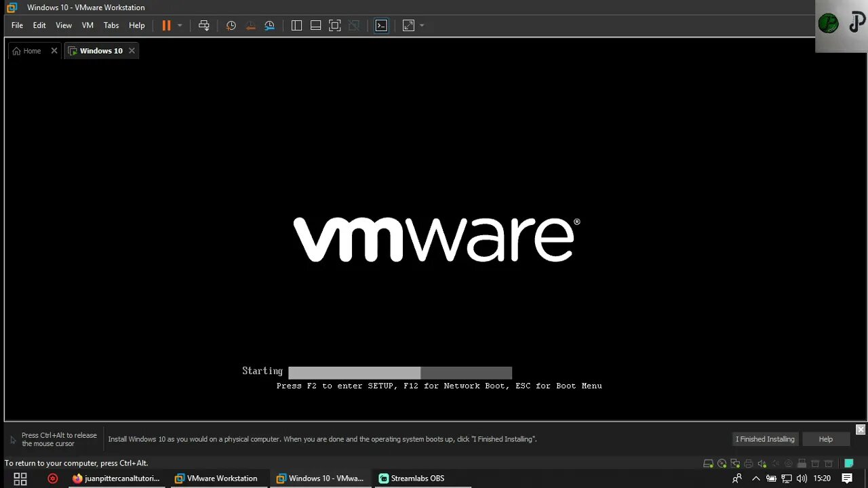
Task: Click the network tray icon
Action: (787, 479)
